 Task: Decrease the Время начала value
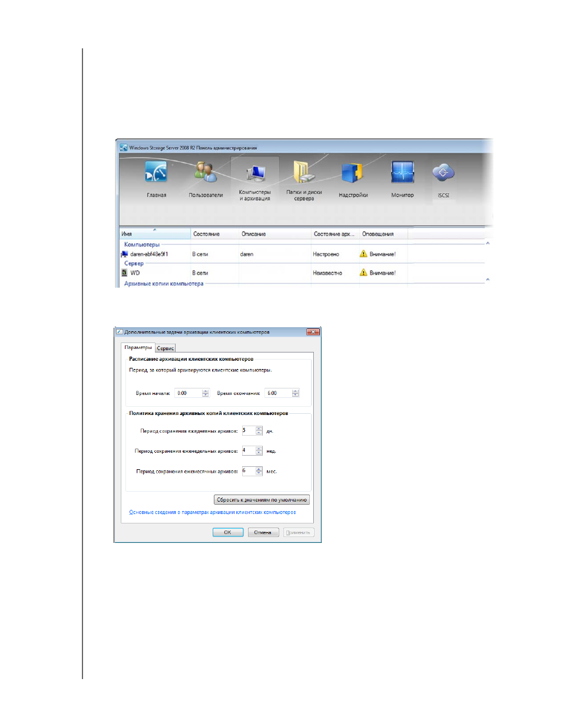[x=206, y=395]
